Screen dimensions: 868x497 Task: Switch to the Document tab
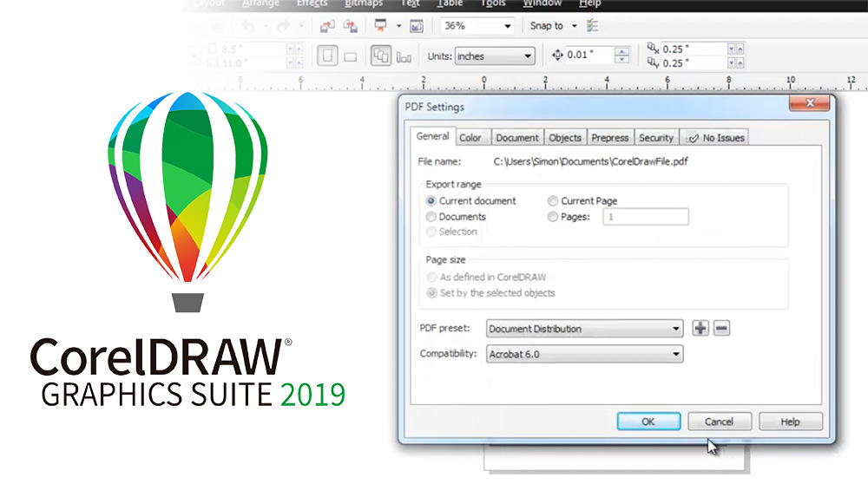(517, 138)
